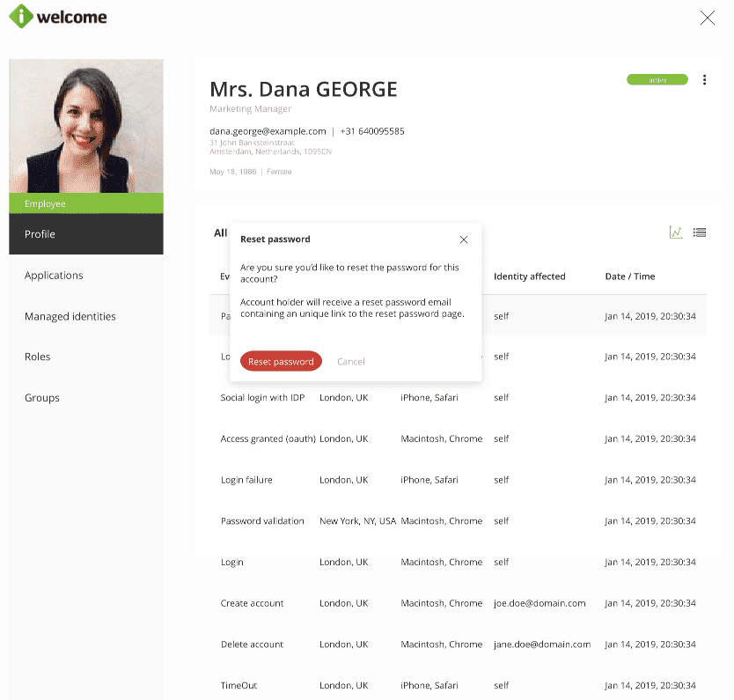Click the jane.doe@domain.com identity entry
734x700 pixels.
click(541, 645)
